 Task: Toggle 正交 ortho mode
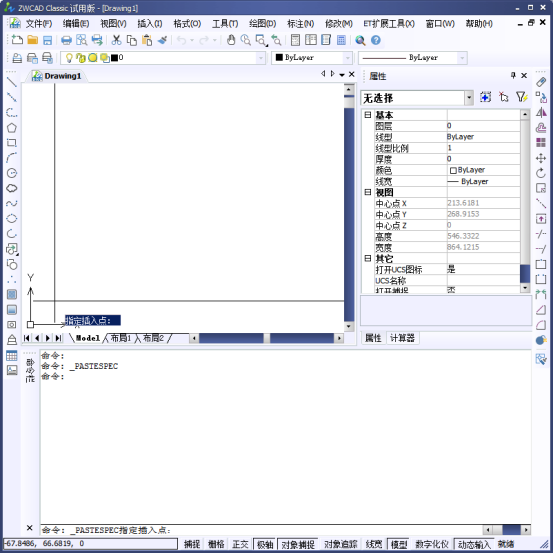[x=240, y=544]
